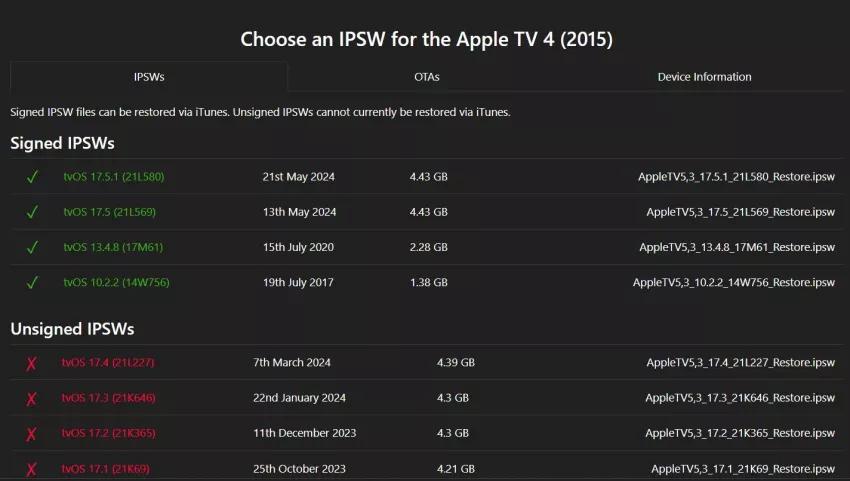Click the AppleTV5,3_17.5.1_21L580_Restore.ipsw filename
Screen dimensions: 850x481
tap(736, 177)
